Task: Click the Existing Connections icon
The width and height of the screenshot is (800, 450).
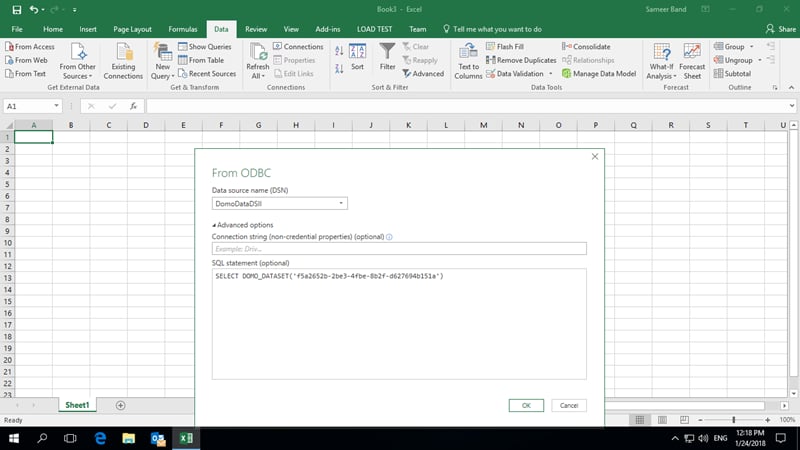Action: click(x=123, y=53)
